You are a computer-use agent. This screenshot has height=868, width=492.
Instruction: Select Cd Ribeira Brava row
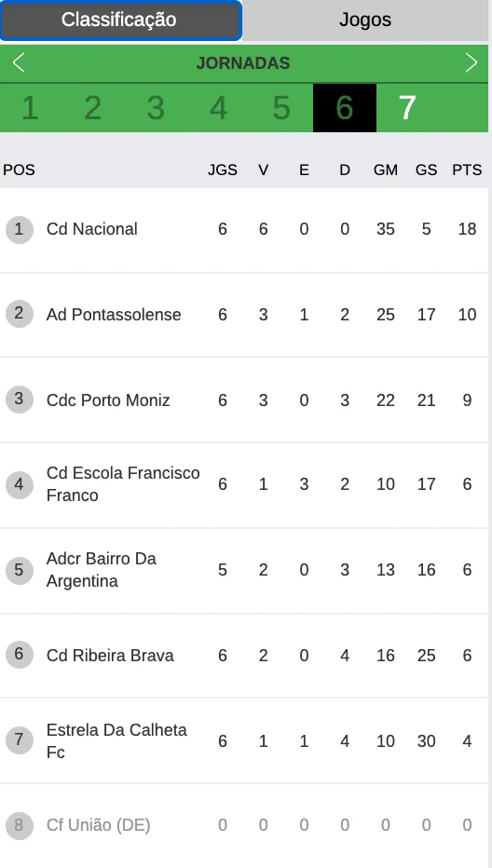(x=244, y=656)
